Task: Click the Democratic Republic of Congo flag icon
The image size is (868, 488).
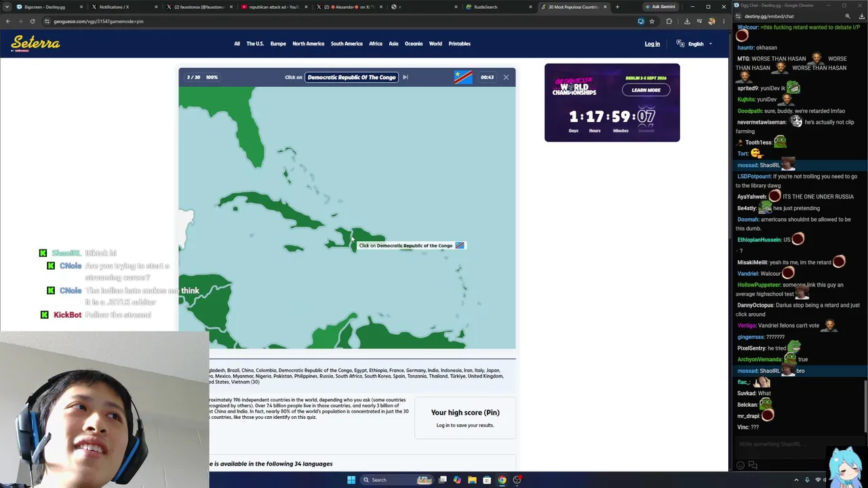Action: point(463,77)
